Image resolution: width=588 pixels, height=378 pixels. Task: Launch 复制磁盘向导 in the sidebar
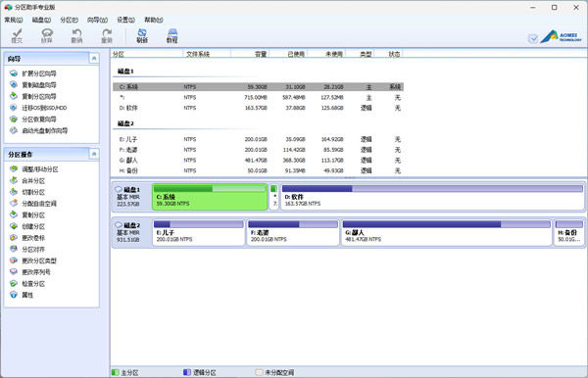(x=33, y=84)
